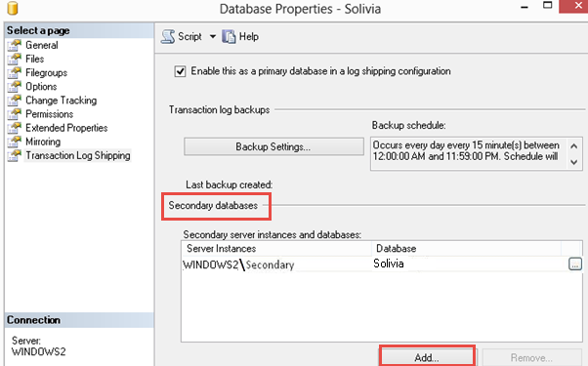This screenshot has width=588, height=366.
Task: Click the Mirroring page icon
Action: 15,142
